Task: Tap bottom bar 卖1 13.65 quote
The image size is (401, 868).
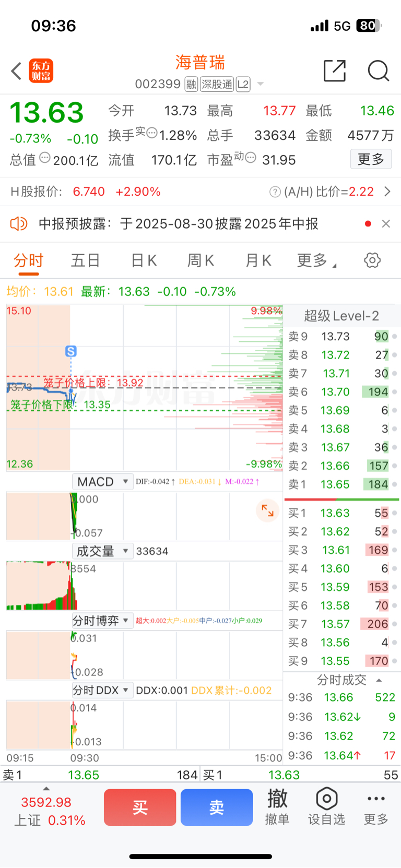Action: click(x=100, y=775)
